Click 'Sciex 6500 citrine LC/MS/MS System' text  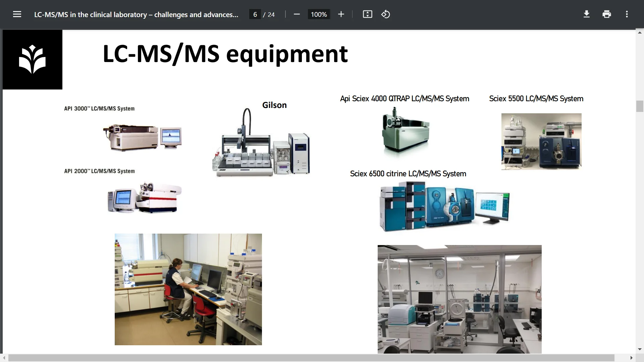click(408, 174)
